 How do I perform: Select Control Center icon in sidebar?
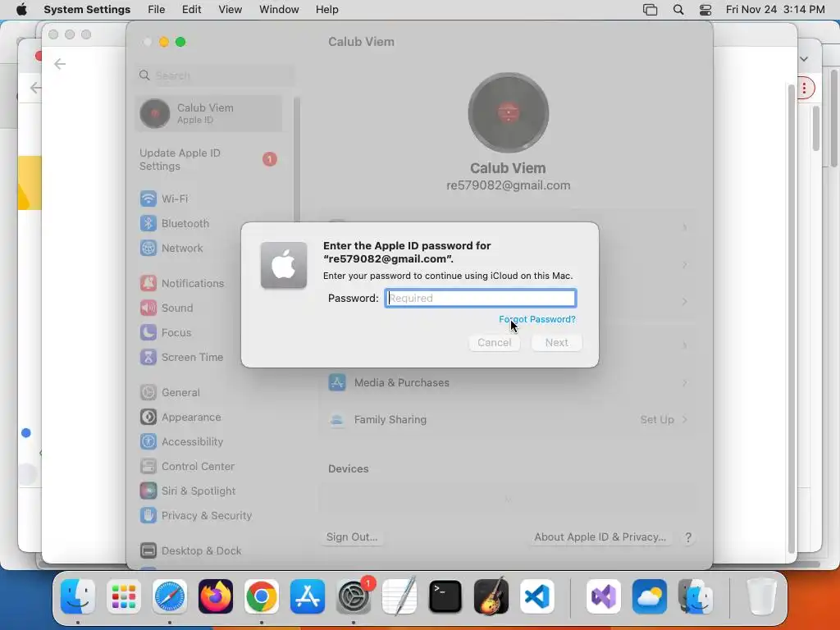tap(148, 466)
